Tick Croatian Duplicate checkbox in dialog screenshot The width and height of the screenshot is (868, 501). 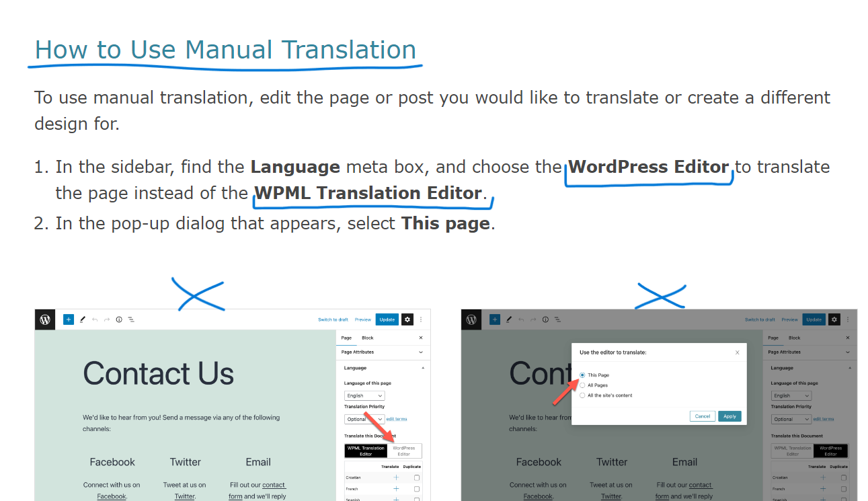pyautogui.click(x=844, y=477)
